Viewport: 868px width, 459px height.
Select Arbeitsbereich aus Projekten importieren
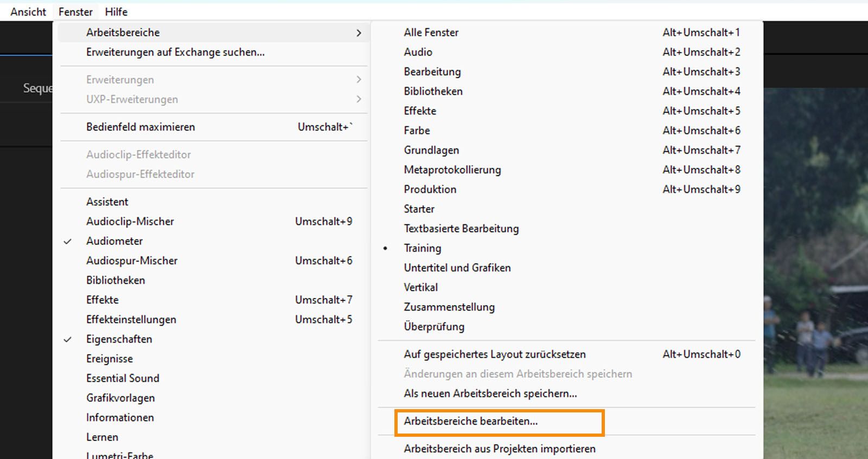pos(499,449)
